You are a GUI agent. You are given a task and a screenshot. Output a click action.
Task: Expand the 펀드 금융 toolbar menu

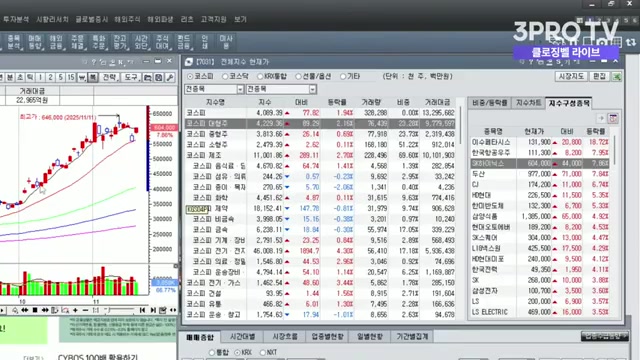[x=184, y=42]
